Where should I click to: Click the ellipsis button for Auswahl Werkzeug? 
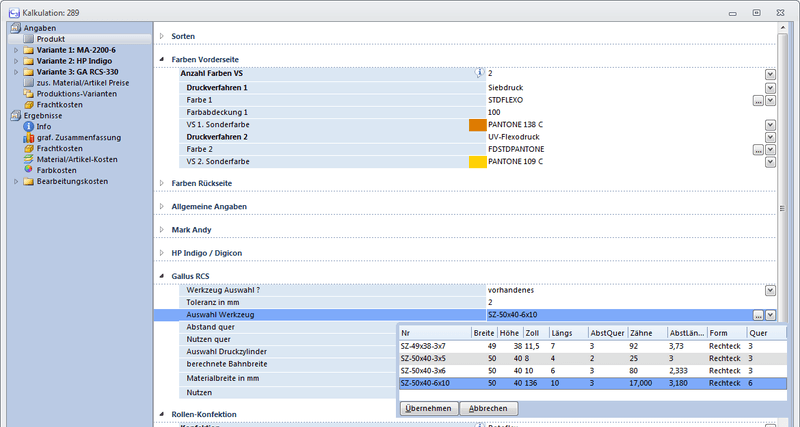coord(758,315)
